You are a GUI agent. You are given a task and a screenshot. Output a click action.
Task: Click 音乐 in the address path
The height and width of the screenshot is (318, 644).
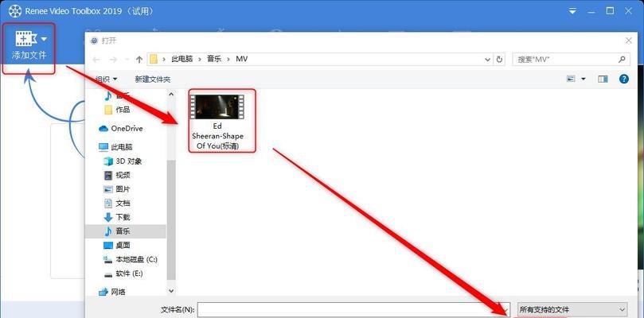coord(214,59)
